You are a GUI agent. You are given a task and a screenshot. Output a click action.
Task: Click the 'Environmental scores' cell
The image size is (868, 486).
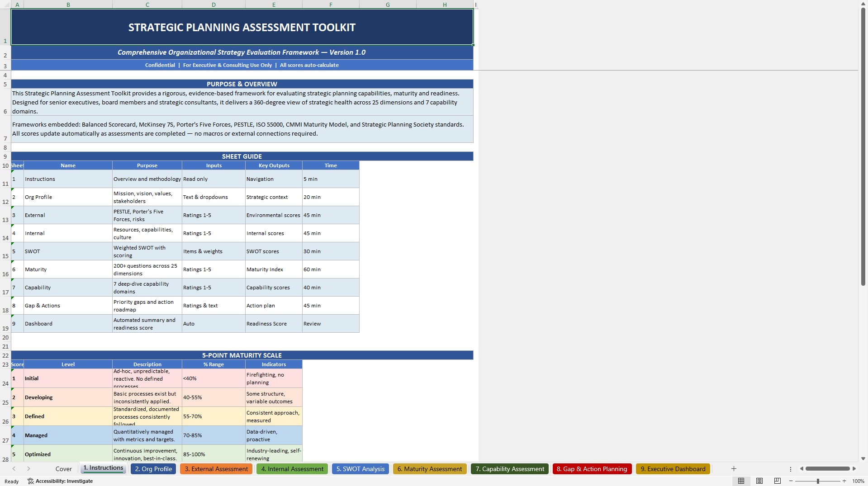pos(274,215)
